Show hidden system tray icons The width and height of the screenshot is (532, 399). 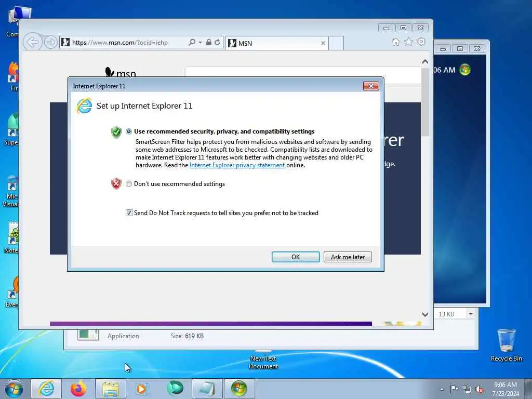pyautogui.click(x=442, y=389)
